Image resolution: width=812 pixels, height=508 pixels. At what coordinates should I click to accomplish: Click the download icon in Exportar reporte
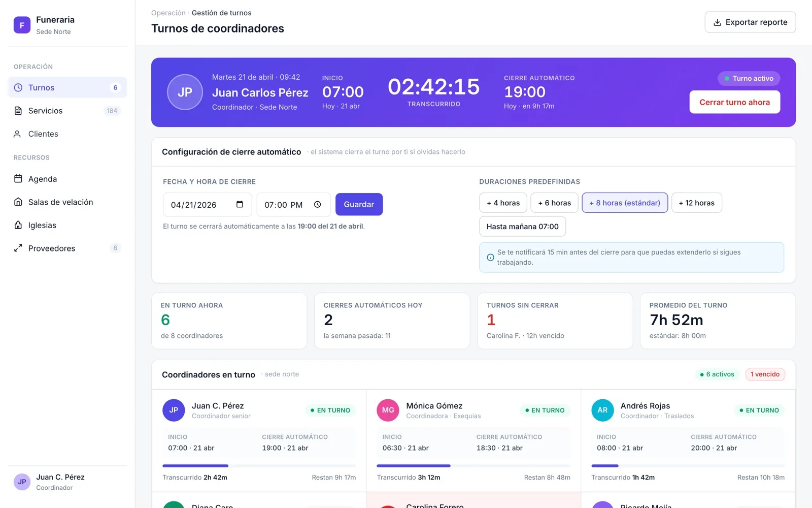pyautogui.click(x=718, y=22)
